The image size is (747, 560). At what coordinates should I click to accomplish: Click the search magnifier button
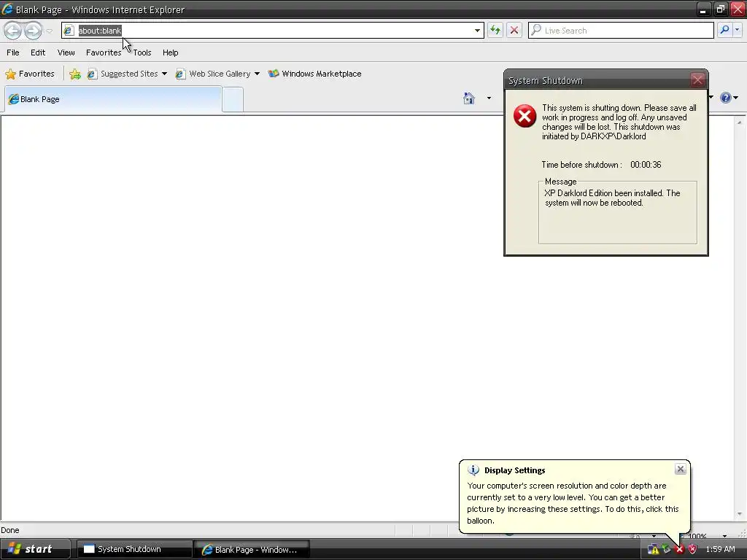click(724, 30)
